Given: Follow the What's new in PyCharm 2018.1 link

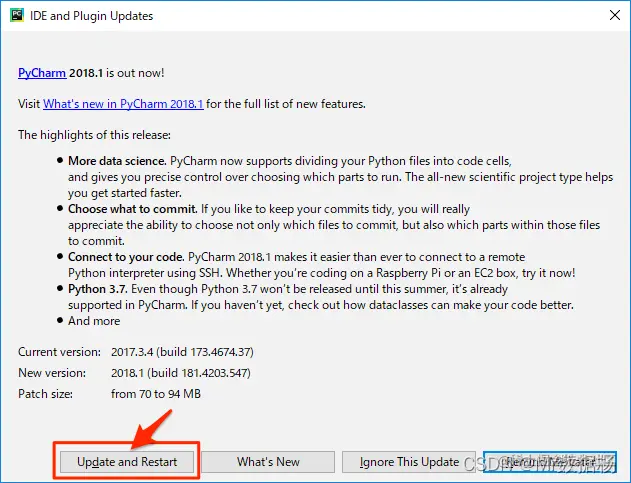Looking at the screenshot, I should tap(123, 104).
